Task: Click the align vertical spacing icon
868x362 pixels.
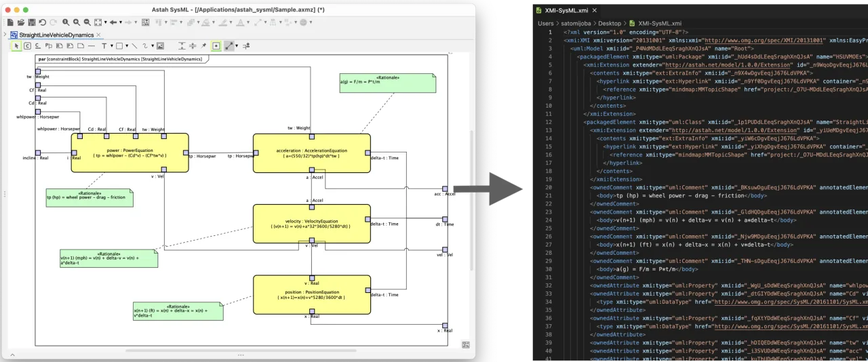Action: [x=182, y=46]
